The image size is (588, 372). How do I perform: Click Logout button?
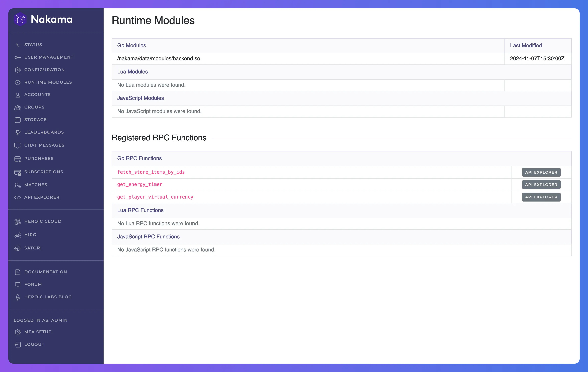[34, 344]
